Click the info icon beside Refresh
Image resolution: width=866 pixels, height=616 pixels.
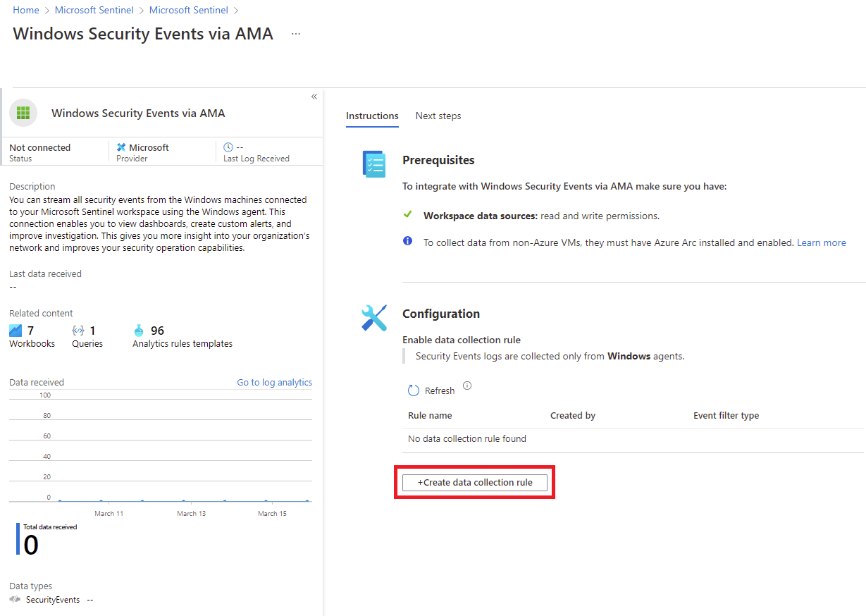tap(467, 386)
